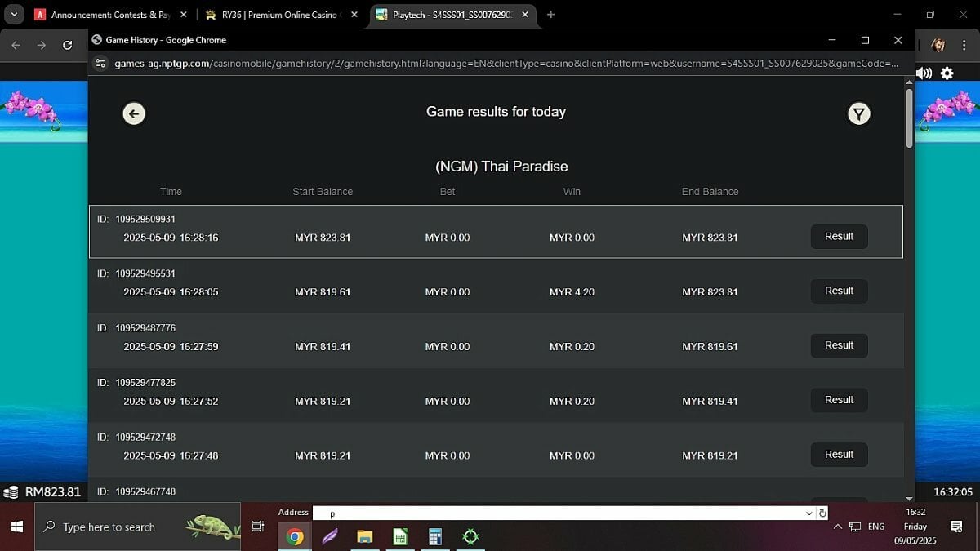Go back using the round arrow icon
This screenshot has width=980, height=551.
coord(134,113)
